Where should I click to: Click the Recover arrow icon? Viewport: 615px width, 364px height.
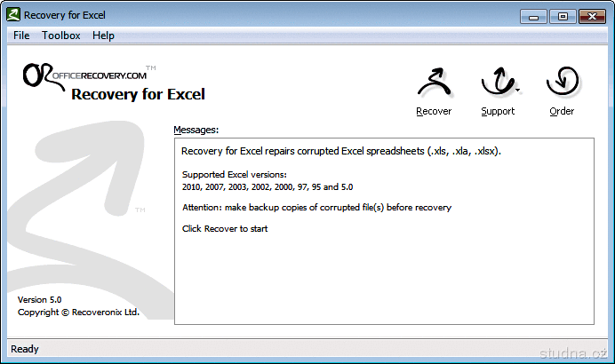click(x=434, y=82)
